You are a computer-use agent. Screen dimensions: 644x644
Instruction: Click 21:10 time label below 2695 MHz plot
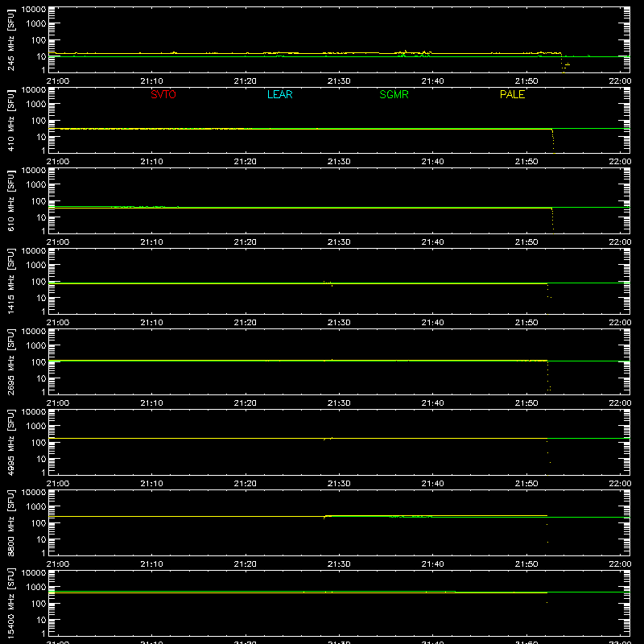coord(151,403)
